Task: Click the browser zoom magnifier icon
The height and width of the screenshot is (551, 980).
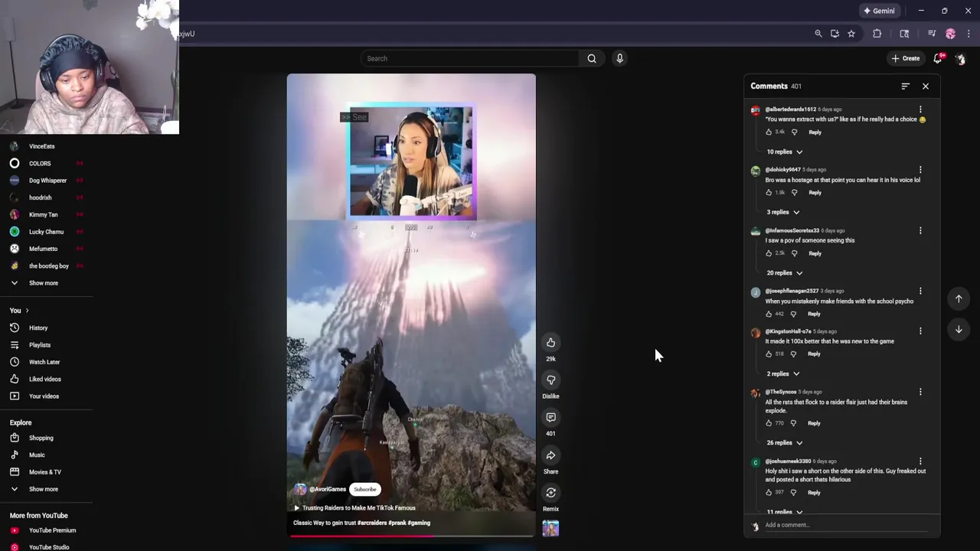Action: click(818, 34)
